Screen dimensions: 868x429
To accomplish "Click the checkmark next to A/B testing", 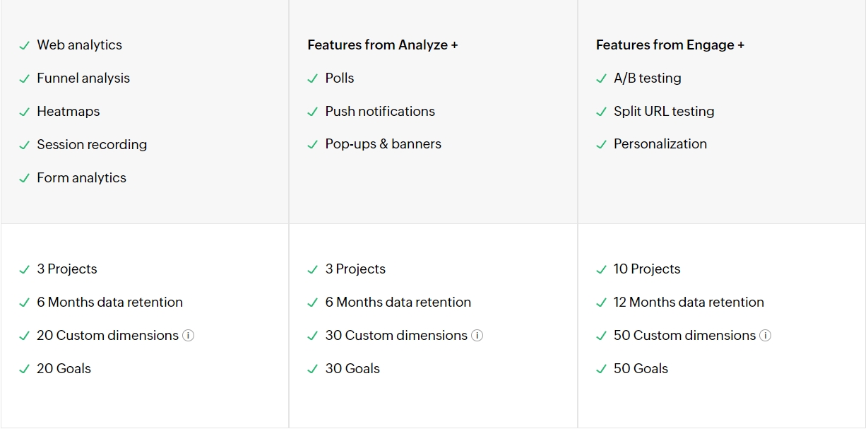I will pos(601,78).
